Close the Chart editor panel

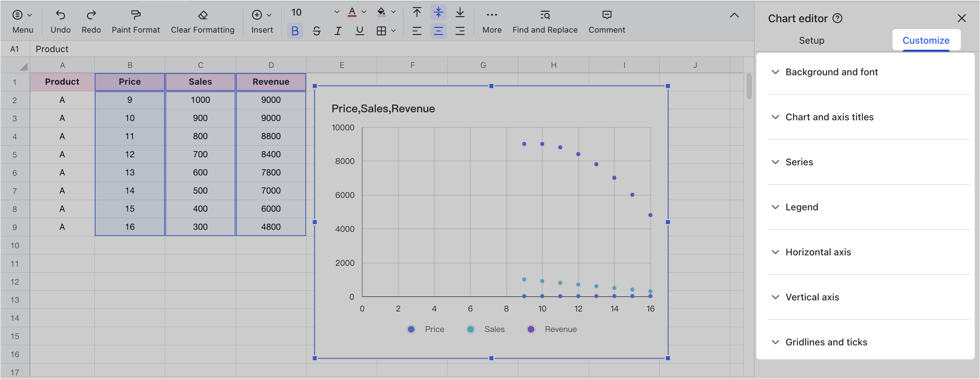[962, 18]
